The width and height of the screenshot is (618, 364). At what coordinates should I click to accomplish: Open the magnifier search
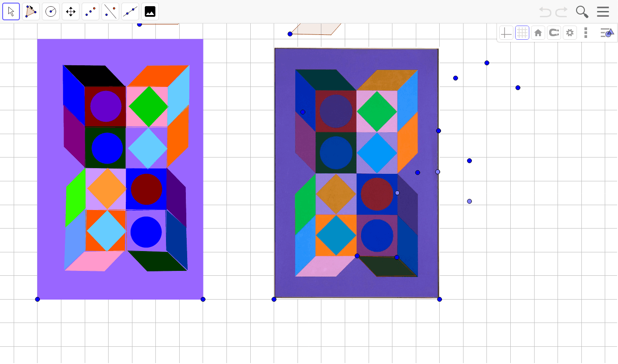pos(582,12)
